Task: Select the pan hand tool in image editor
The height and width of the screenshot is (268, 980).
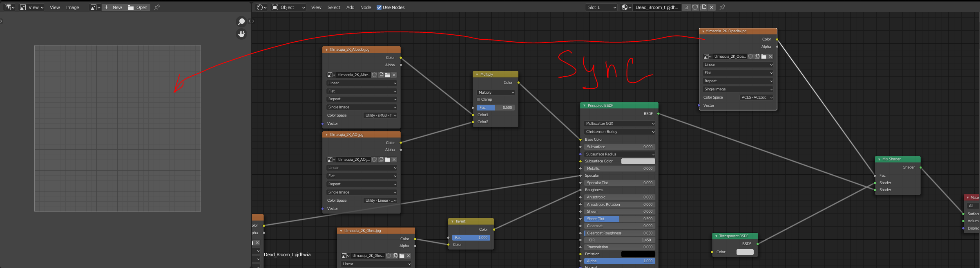Action: tap(241, 34)
